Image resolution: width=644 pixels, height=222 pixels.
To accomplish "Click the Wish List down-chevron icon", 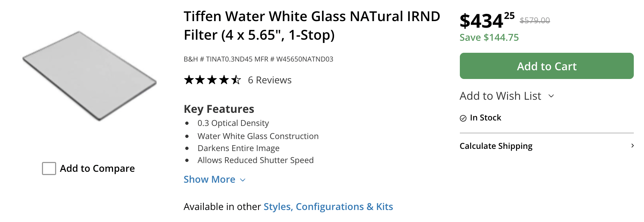I will pyautogui.click(x=551, y=96).
